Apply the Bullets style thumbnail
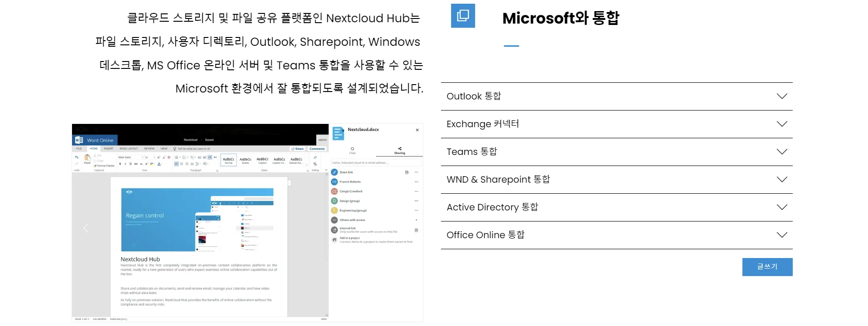Image resolution: width=868 pixels, height=326 pixels. click(246, 160)
